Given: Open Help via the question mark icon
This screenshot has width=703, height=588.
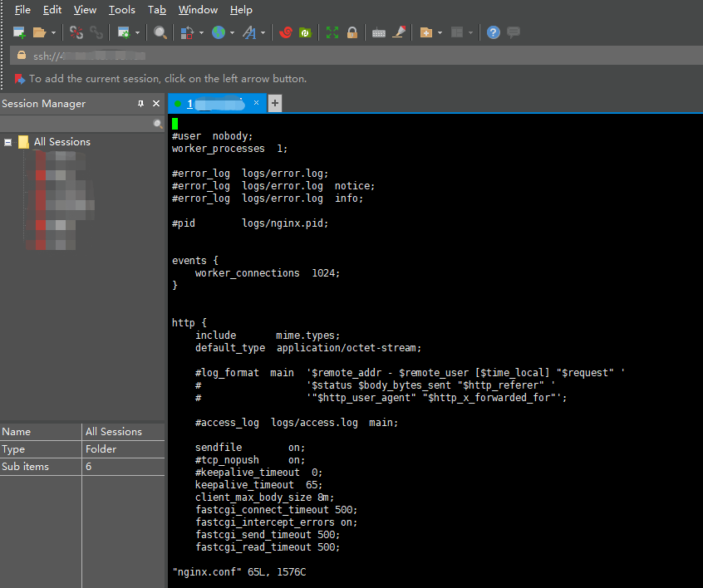Looking at the screenshot, I should tap(493, 32).
